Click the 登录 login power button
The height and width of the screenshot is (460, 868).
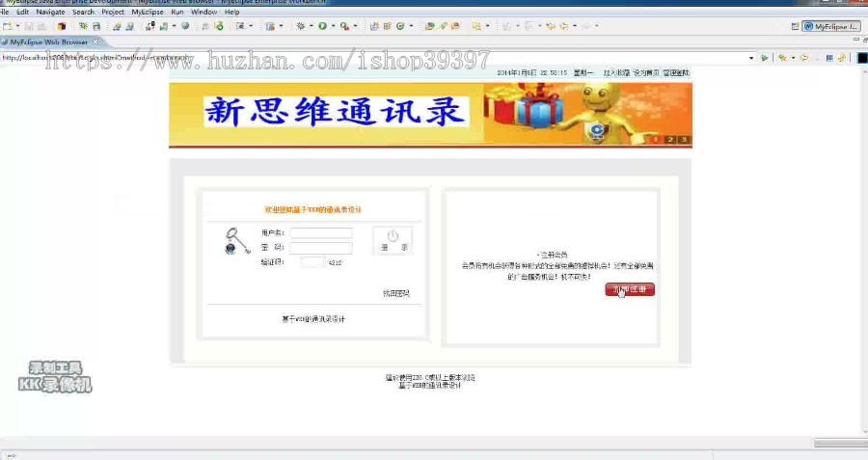(393, 241)
